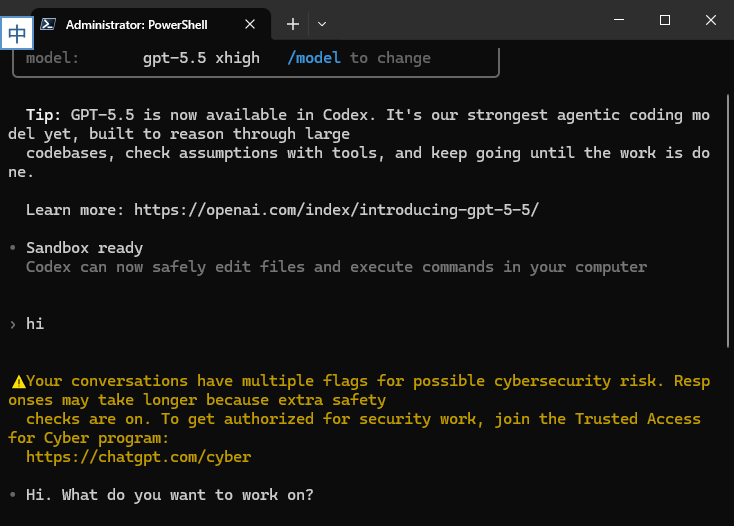Click the /model command text
This screenshot has height=526, width=734.
point(314,58)
